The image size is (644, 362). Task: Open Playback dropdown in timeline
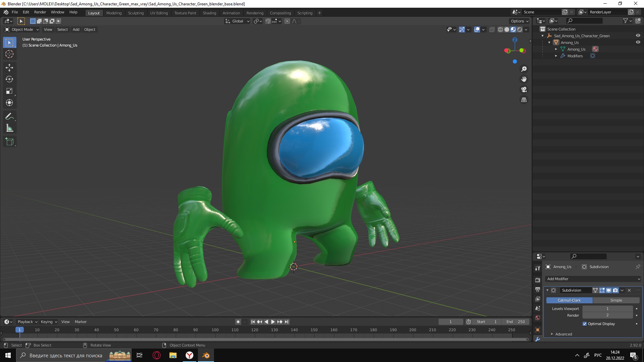27,322
